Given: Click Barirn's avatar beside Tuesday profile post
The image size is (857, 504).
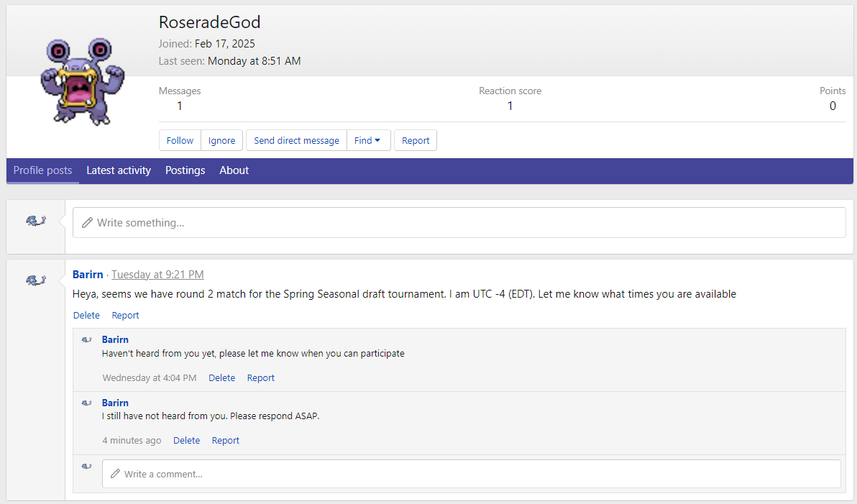Looking at the screenshot, I should (35, 280).
